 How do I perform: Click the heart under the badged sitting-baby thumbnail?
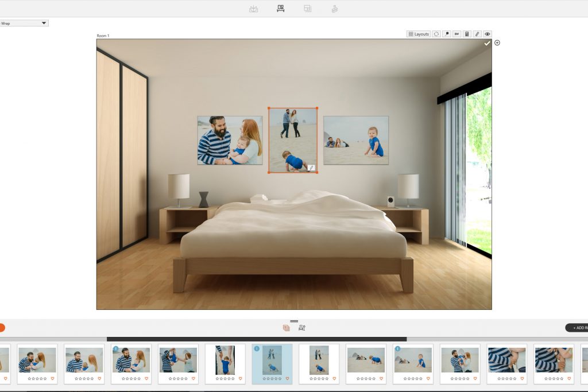click(428, 378)
